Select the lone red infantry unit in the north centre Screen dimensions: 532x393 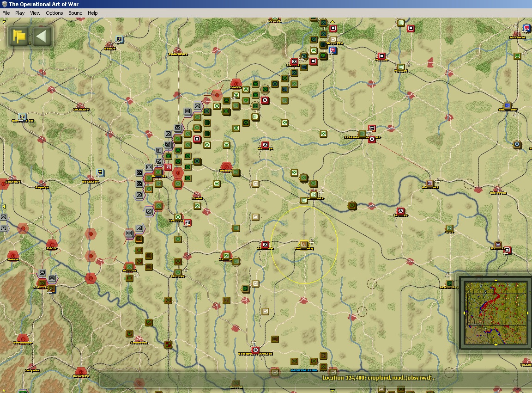(x=265, y=145)
